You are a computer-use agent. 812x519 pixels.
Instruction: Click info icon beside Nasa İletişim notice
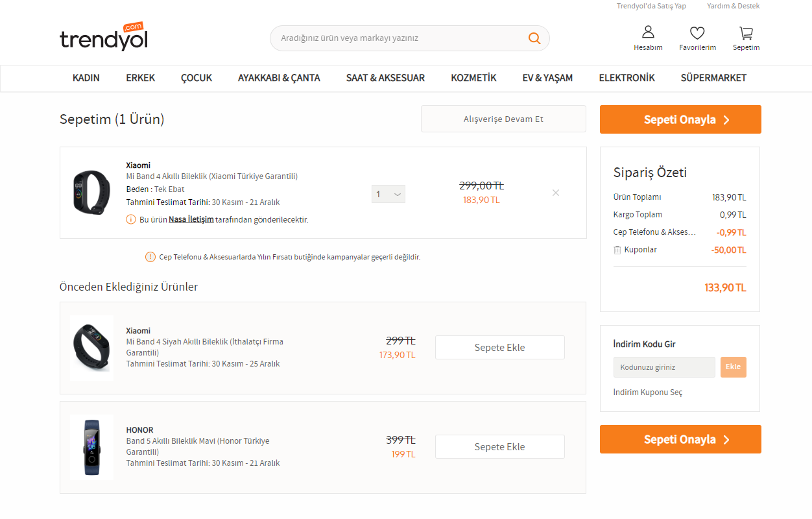(131, 219)
